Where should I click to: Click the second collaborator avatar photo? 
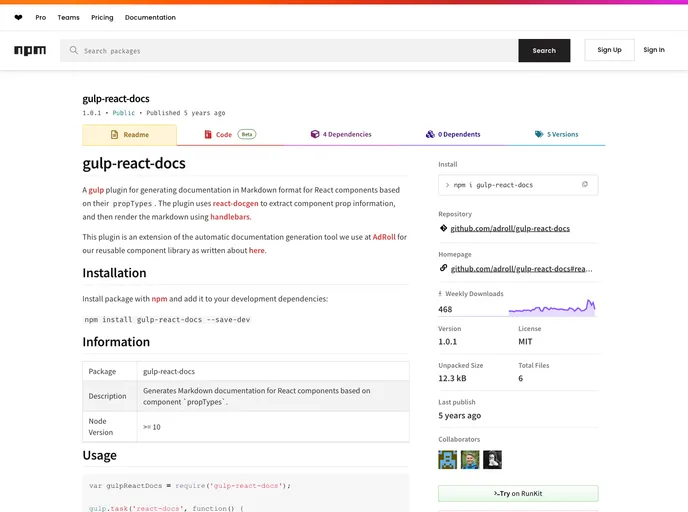pos(470,460)
